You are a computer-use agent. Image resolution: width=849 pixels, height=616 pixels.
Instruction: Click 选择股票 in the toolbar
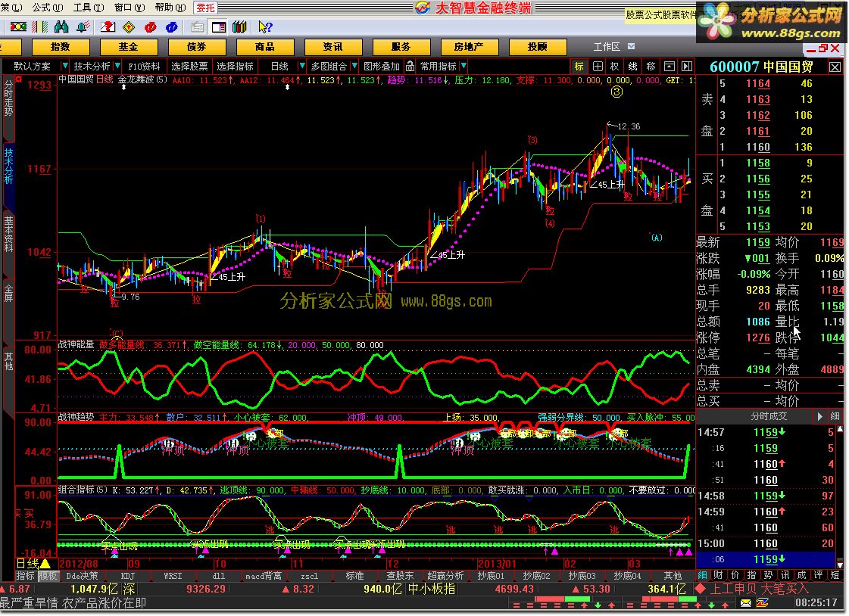[189, 66]
